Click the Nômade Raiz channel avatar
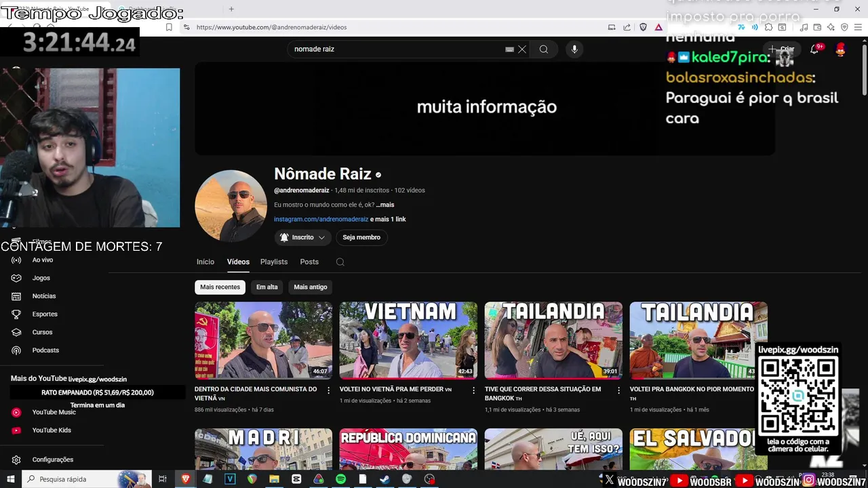Screen dimensions: 868x488 click(231, 206)
